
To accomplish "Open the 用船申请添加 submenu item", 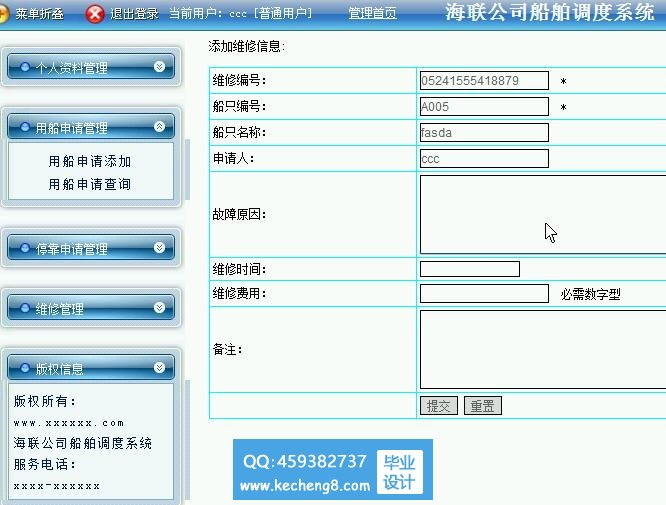I will pos(90,161).
